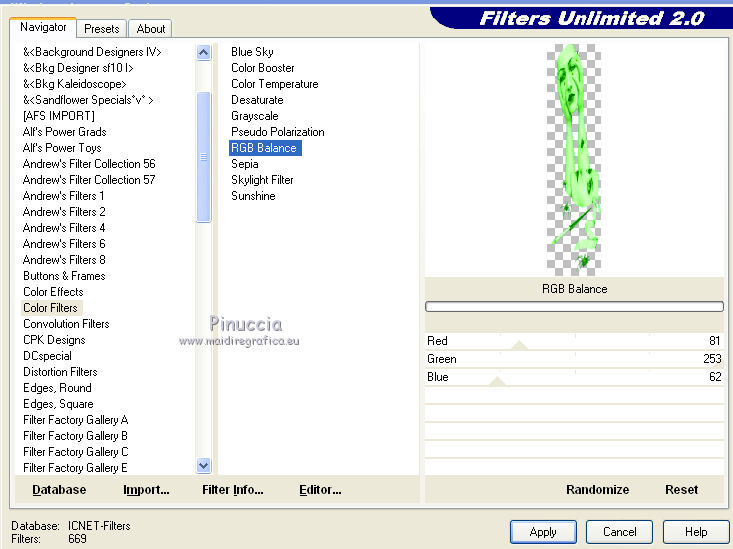The width and height of the screenshot is (733, 549).
Task: Click the category list scrollbar thumb
Action: pyautogui.click(x=203, y=157)
